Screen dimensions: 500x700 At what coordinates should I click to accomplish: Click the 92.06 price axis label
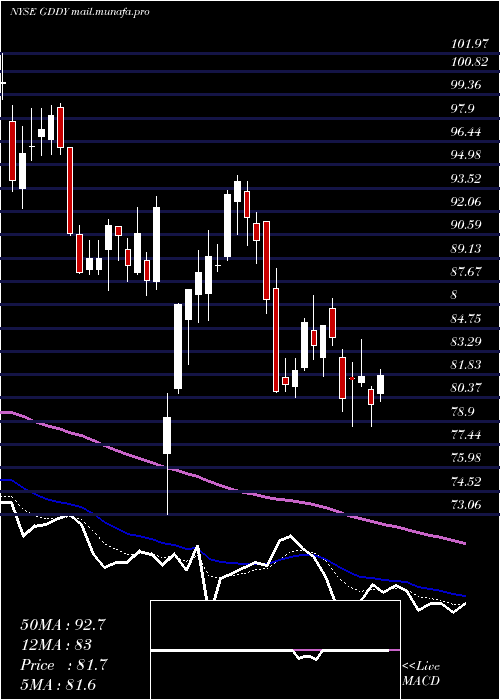click(466, 202)
